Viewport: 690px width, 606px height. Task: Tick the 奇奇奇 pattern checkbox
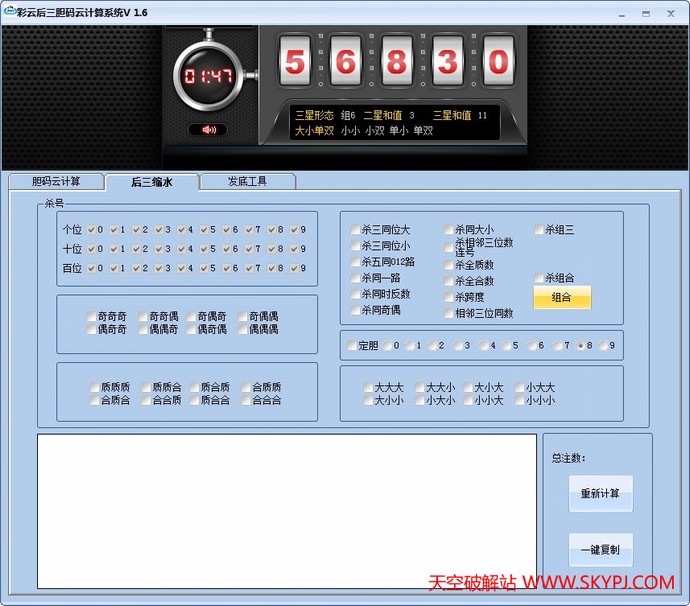tap(93, 317)
